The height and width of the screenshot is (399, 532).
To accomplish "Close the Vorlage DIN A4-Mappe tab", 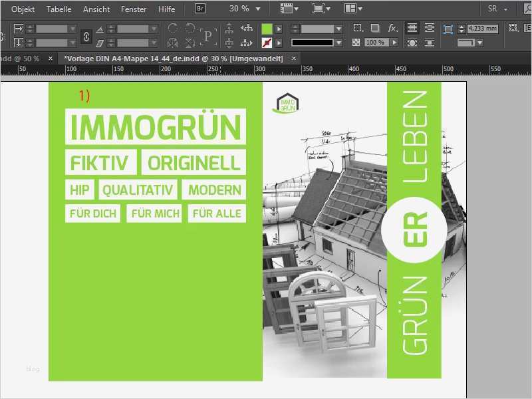I will click(x=294, y=59).
